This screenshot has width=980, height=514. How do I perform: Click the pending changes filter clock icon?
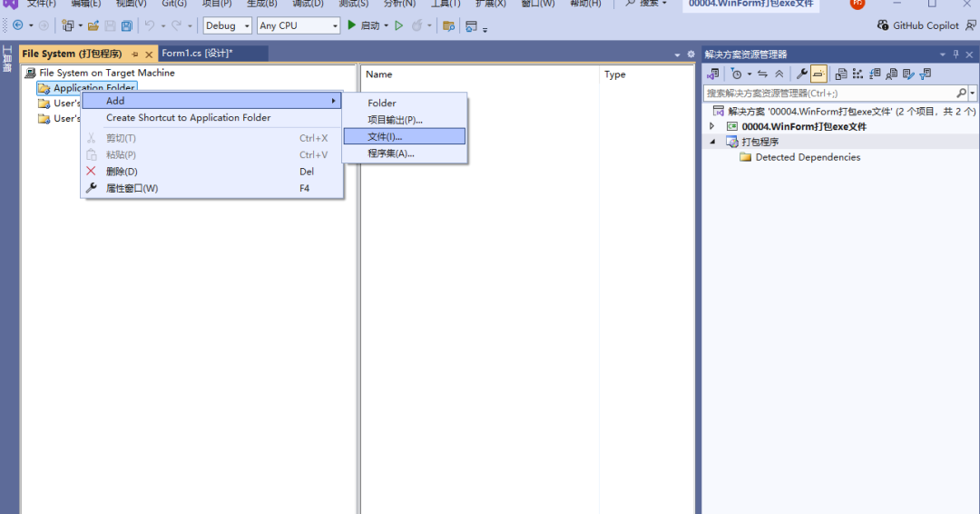click(x=736, y=74)
